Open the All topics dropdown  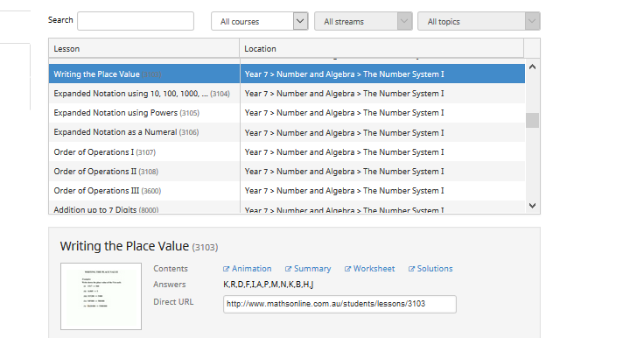(479, 21)
